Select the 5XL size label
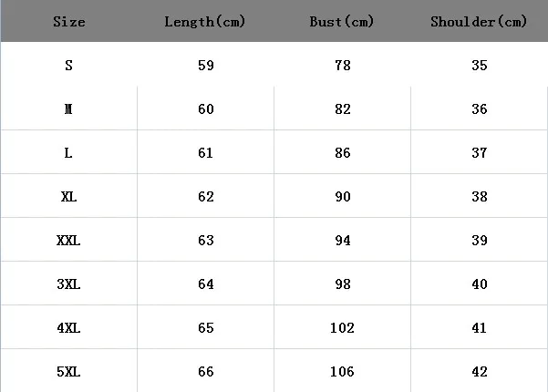The height and width of the screenshot is (392, 548). pos(68,372)
